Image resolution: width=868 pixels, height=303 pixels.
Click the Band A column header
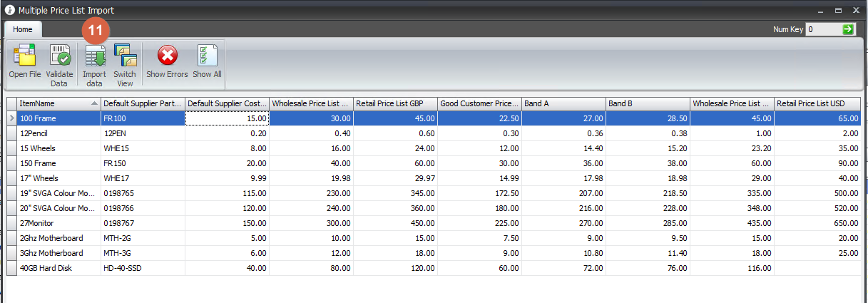[x=563, y=103]
